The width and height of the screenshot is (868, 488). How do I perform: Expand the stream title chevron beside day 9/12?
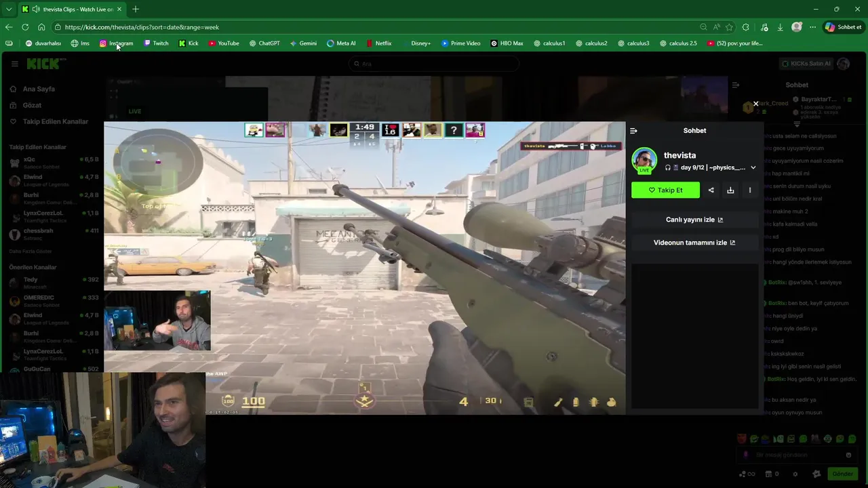pyautogui.click(x=753, y=167)
